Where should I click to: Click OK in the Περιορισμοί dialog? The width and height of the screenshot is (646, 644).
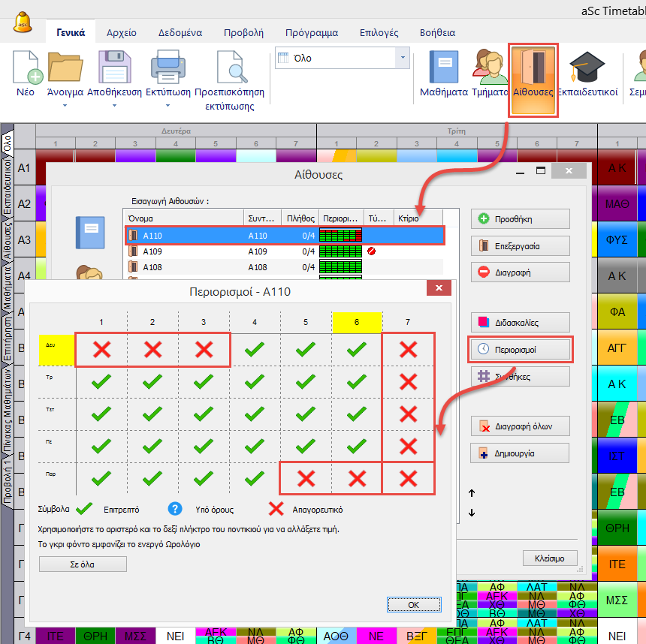[413, 604]
